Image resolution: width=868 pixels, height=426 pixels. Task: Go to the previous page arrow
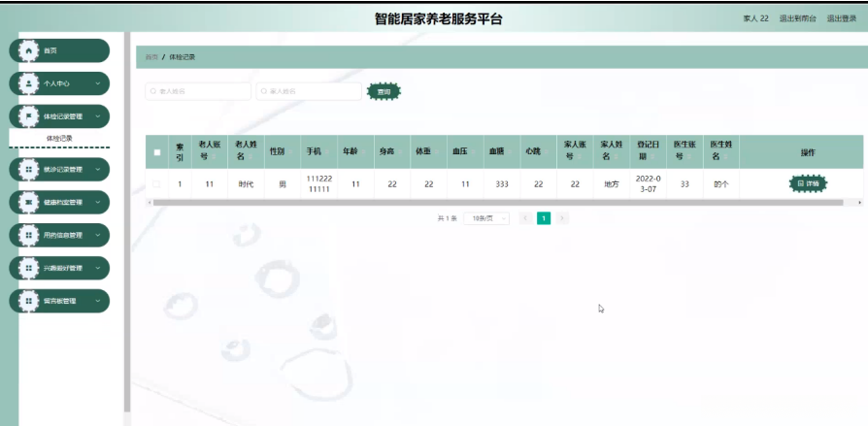pos(526,218)
